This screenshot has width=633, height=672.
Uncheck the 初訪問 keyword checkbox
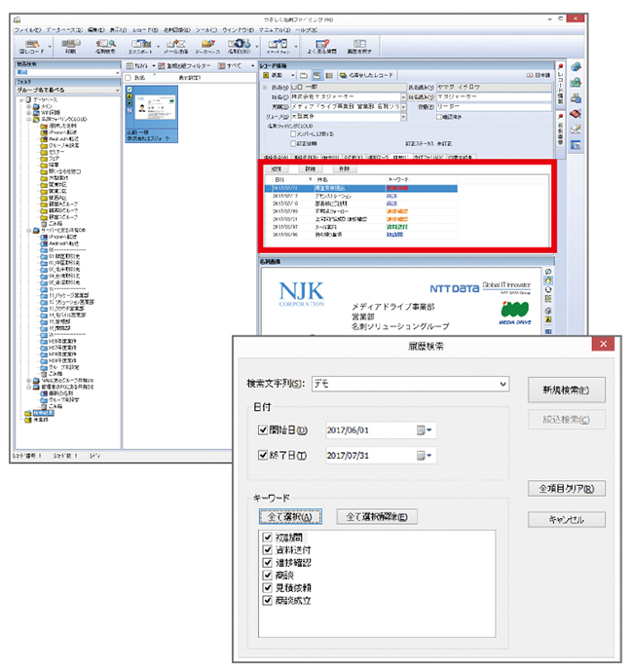268,537
